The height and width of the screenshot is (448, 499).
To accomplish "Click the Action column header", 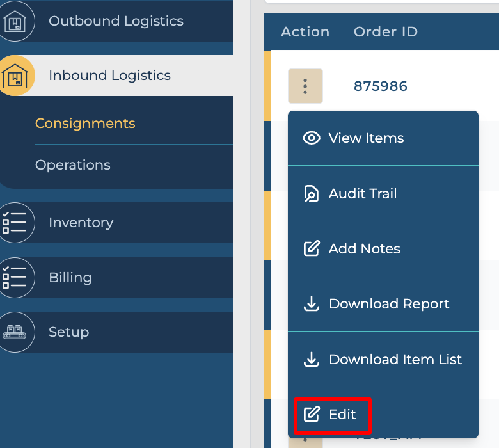I will pos(305,32).
